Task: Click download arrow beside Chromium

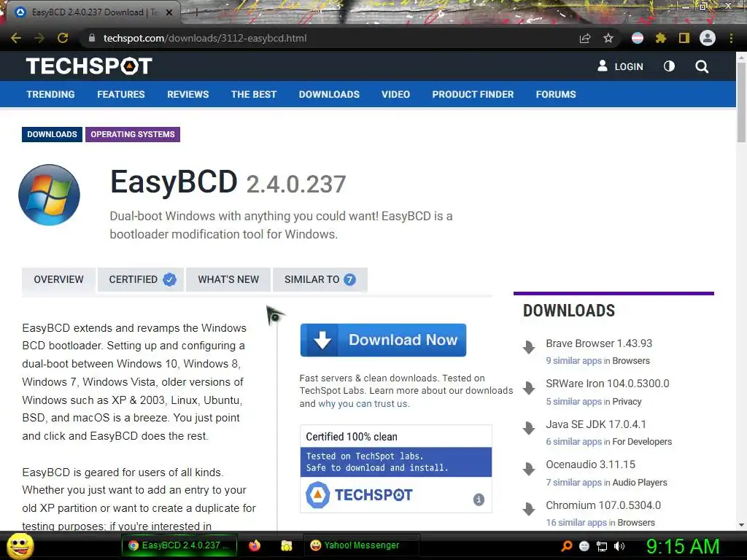Action: 529,509
